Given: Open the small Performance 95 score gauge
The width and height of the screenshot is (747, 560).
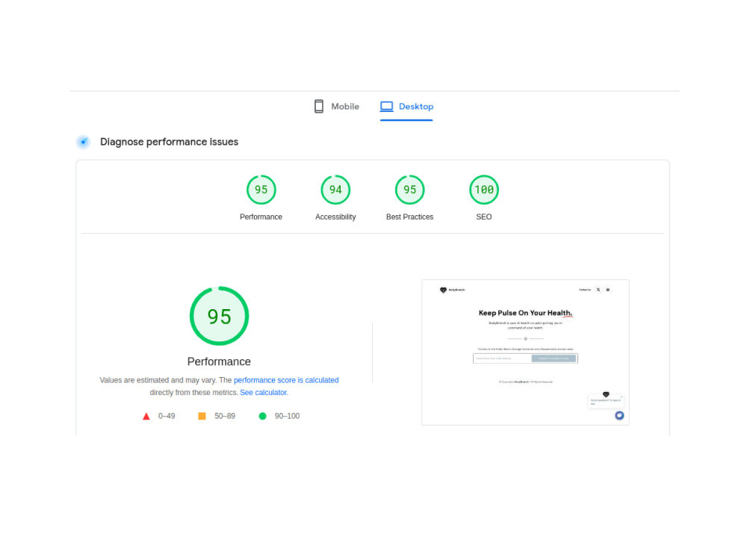Looking at the screenshot, I should point(261,190).
